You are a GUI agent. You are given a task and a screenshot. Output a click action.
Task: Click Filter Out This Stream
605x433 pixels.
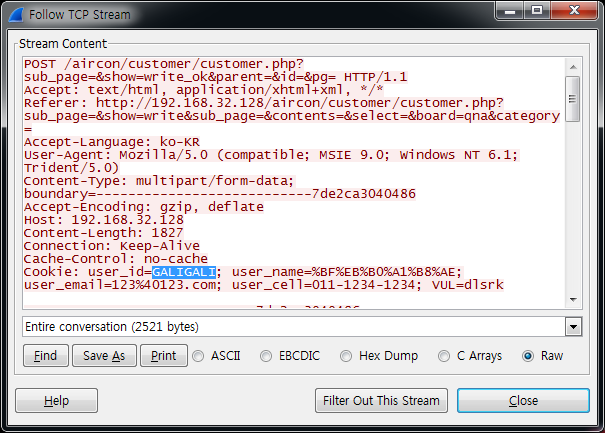(380, 401)
